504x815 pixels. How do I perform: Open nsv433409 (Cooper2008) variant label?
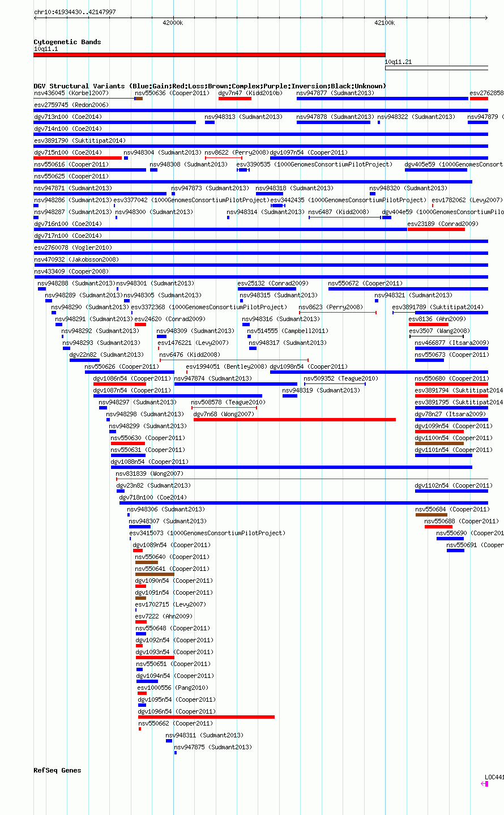click(71, 271)
